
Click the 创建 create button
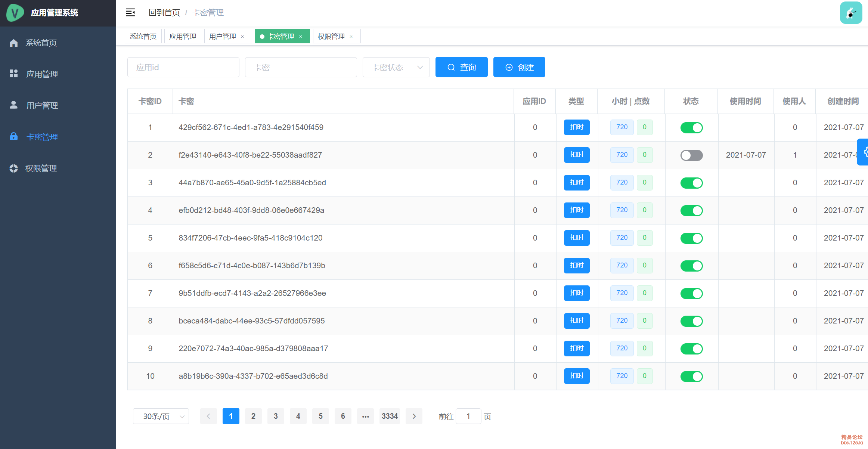click(x=519, y=67)
